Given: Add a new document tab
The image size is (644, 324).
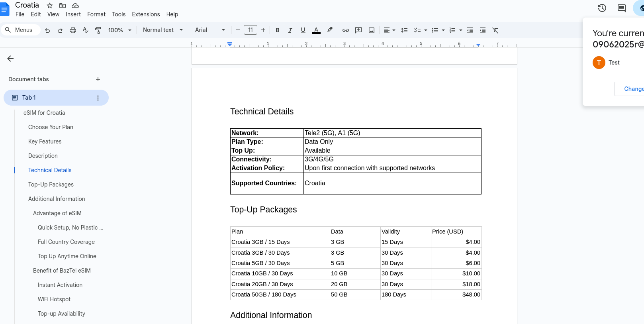Looking at the screenshot, I should coord(98,79).
